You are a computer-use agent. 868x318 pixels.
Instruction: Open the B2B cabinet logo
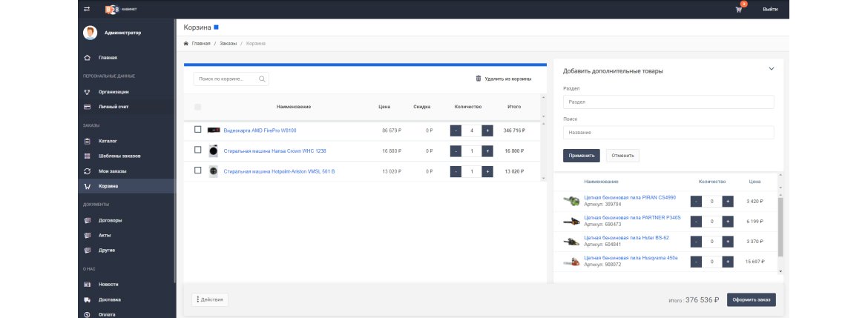point(121,10)
